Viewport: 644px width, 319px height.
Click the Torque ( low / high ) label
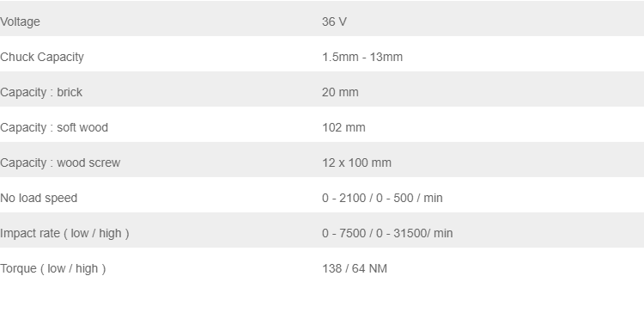click(53, 269)
